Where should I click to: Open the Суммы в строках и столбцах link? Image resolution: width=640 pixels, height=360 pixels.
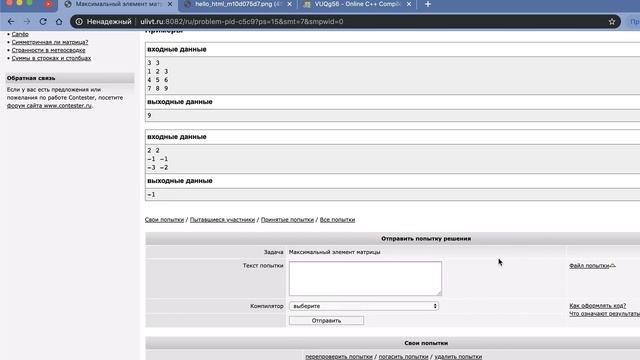(x=51, y=58)
